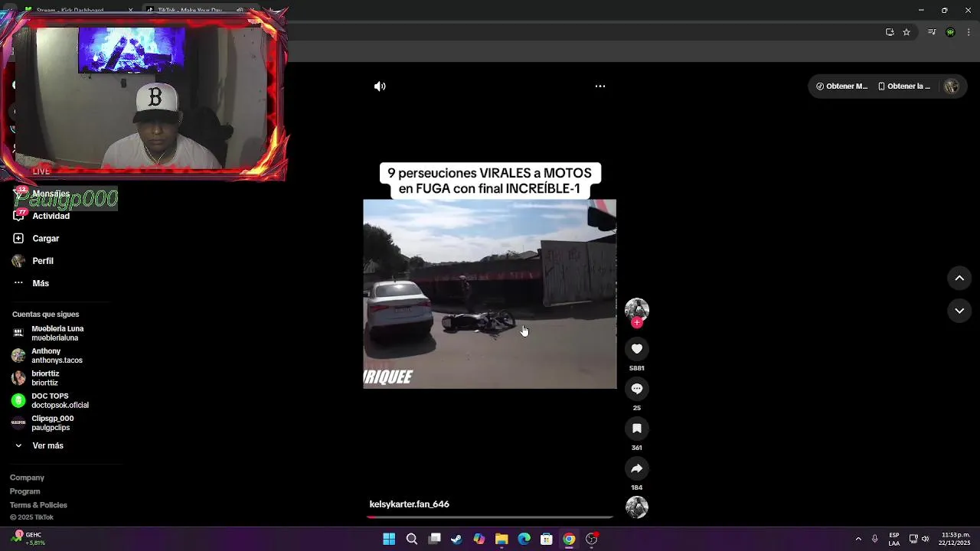The width and height of the screenshot is (980, 551).
Task: Open kelsykarter.fan_646 profile link
Action: pos(409,504)
